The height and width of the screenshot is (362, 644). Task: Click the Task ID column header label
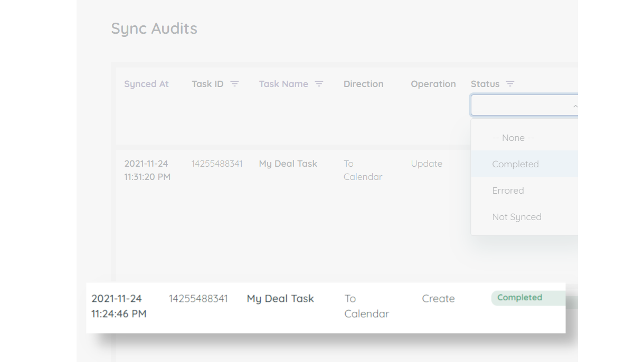pyautogui.click(x=207, y=84)
